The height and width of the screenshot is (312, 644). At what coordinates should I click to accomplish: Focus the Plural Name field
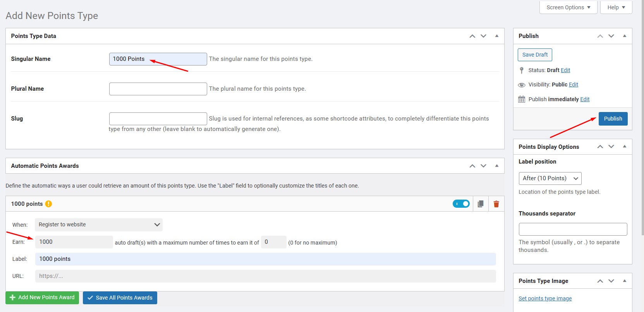[x=158, y=89]
